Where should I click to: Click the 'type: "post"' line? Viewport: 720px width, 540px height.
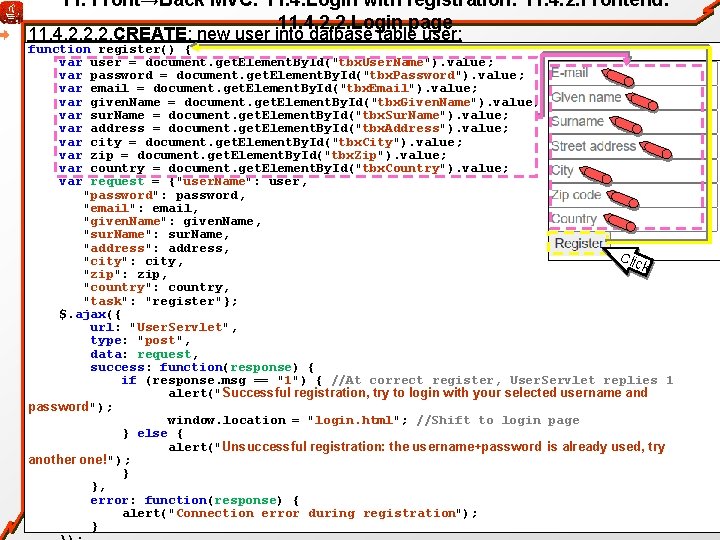click(140, 341)
